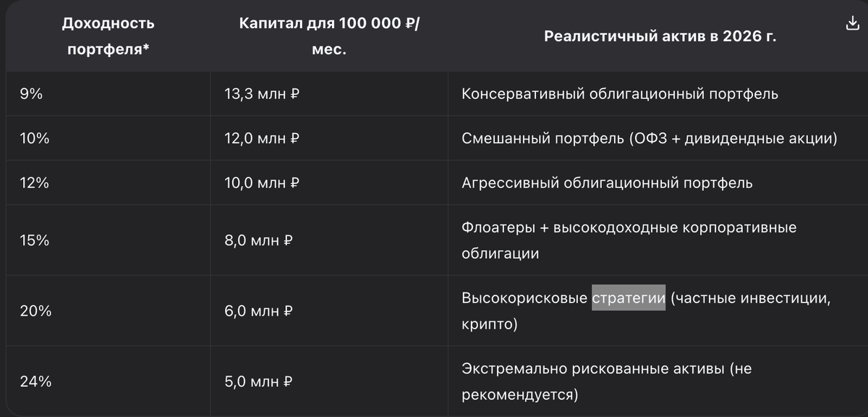The width and height of the screenshot is (868, 417).
Task: Click the 8,0 млн ₽ cell
Action: point(329,240)
